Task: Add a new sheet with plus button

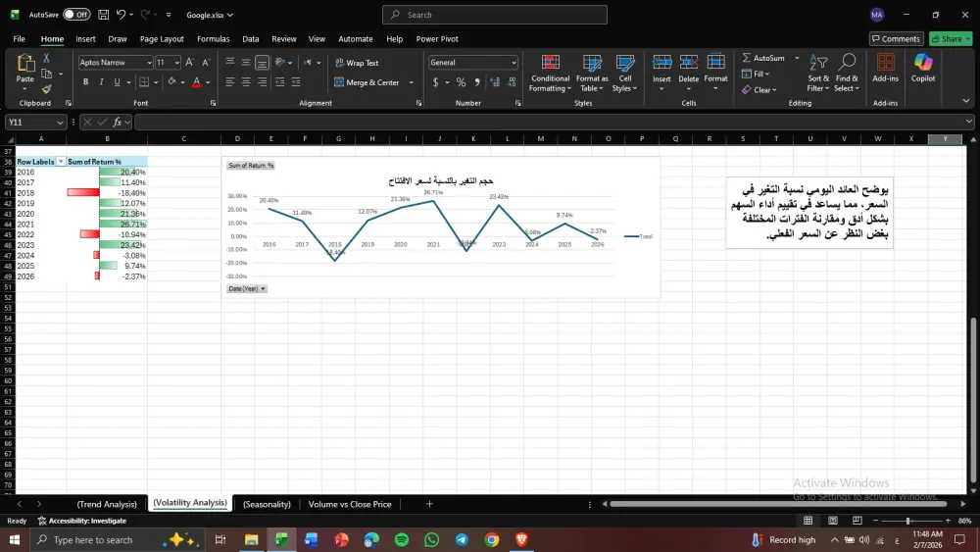Action: click(429, 504)
